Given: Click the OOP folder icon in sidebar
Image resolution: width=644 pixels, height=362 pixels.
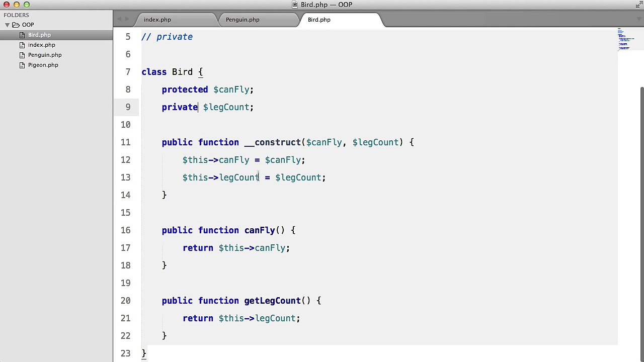Looking at the screenshot, I should tap(16, 25).
